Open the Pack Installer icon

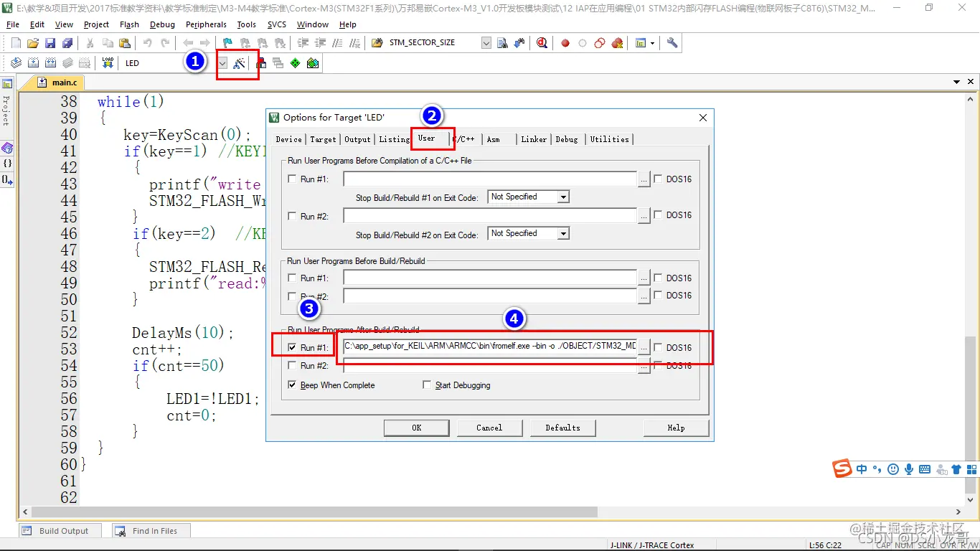[x=313, y=63]
